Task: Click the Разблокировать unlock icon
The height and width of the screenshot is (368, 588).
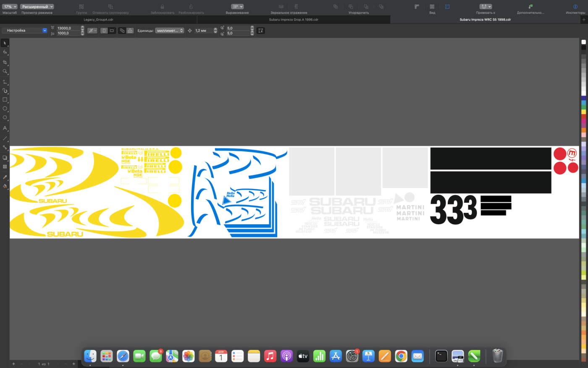Action: 191,7
